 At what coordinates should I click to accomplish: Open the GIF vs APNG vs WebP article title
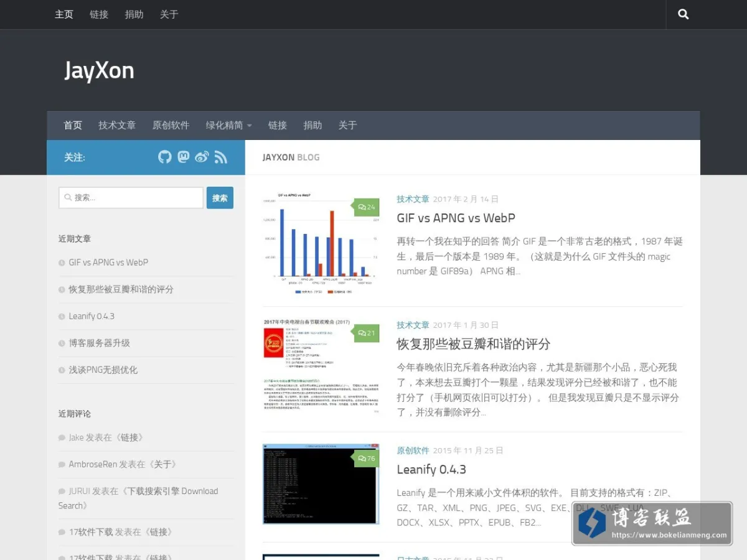456,218
